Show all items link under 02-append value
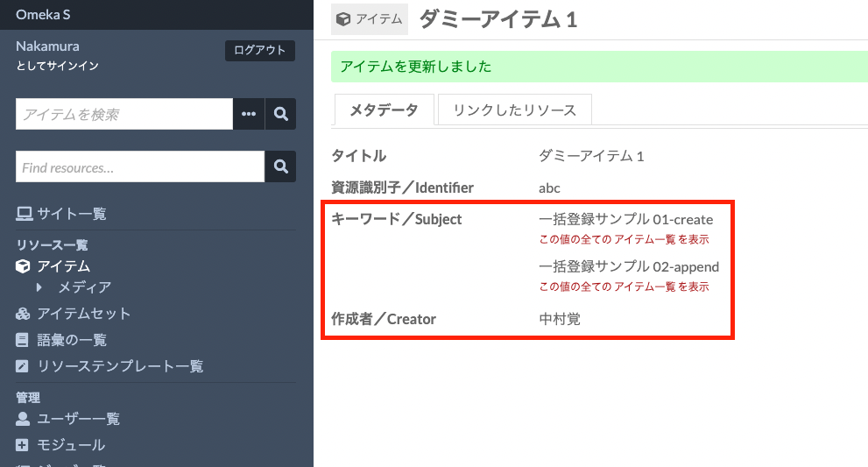This screenshot has width=868, height=467. point(624,287)
